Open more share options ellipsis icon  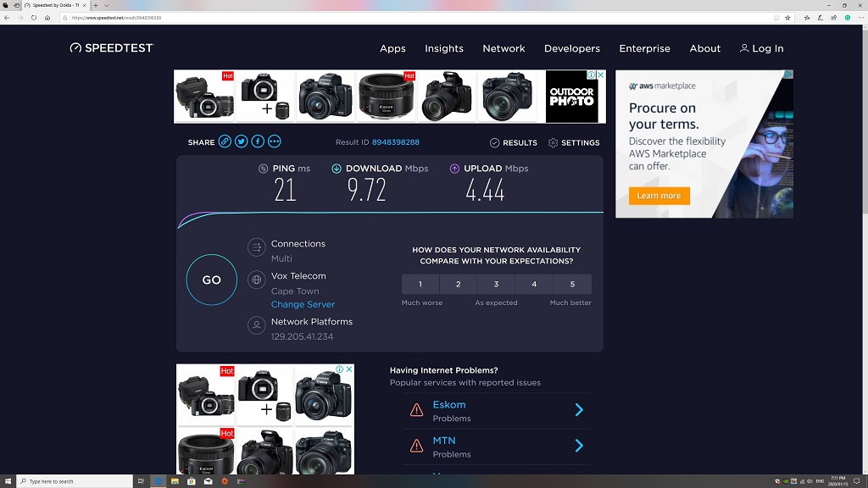click(274, 141)
